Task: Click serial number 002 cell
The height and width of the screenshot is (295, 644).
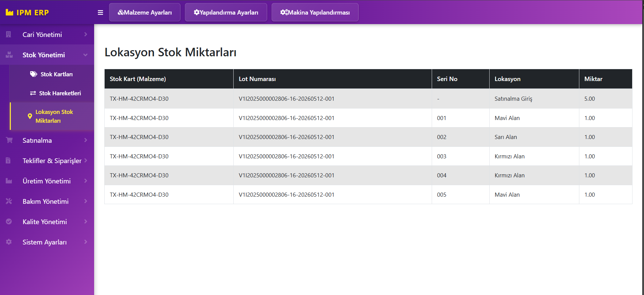Action: click(x=460, y=137)
